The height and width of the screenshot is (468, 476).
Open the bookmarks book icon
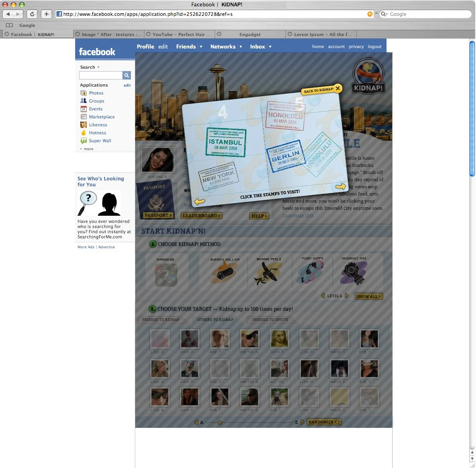point(10,25)
